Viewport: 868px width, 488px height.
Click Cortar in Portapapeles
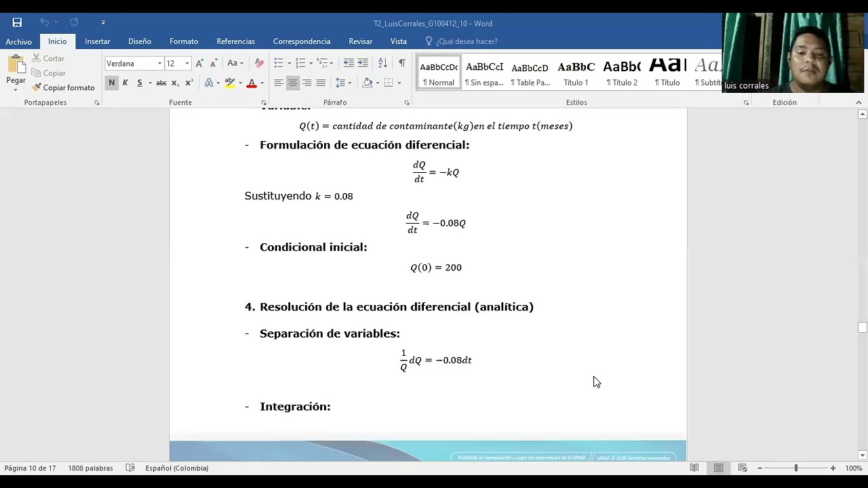coord(48,58)
